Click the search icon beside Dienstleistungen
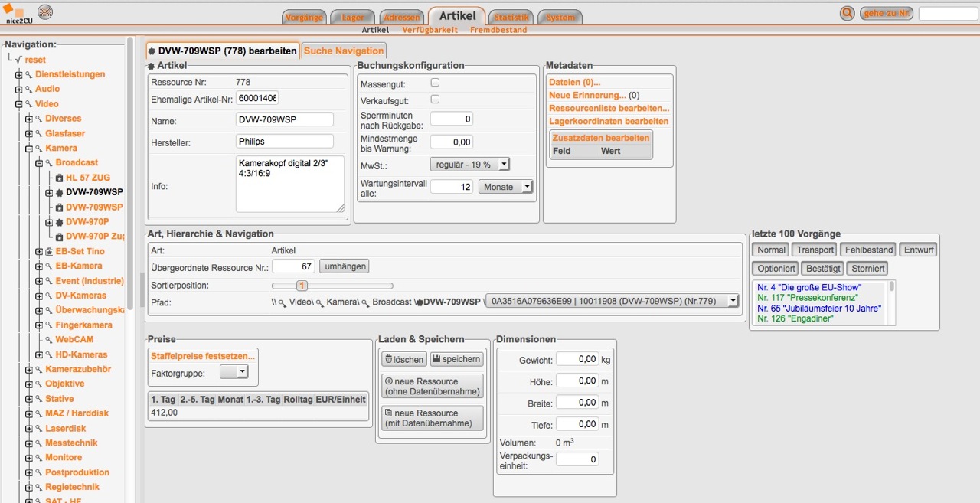This screenshot has width=980, height=503. pyautogui.click(x=29, y=74)
